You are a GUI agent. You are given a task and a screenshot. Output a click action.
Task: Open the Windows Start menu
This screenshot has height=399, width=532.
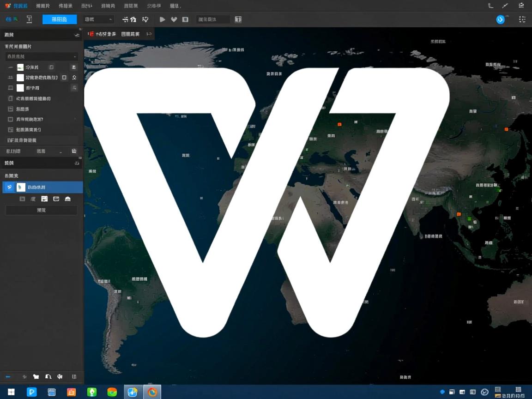coord(11,392)
